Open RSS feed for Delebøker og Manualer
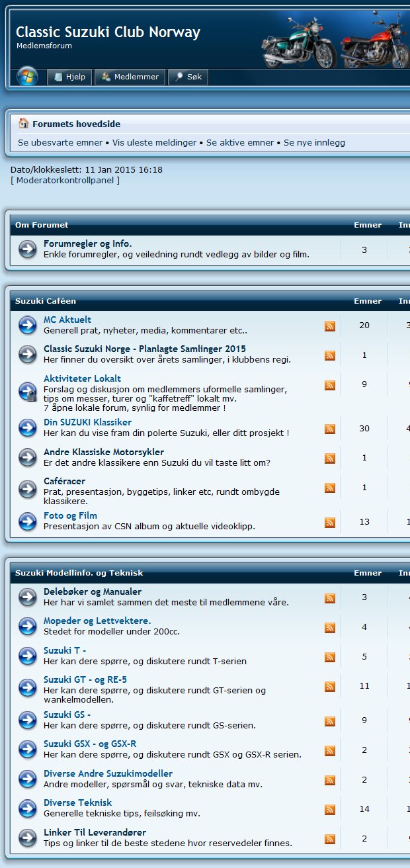Image resolution: width=410 pixels, height=868 pixels. [x=329, y=598]
